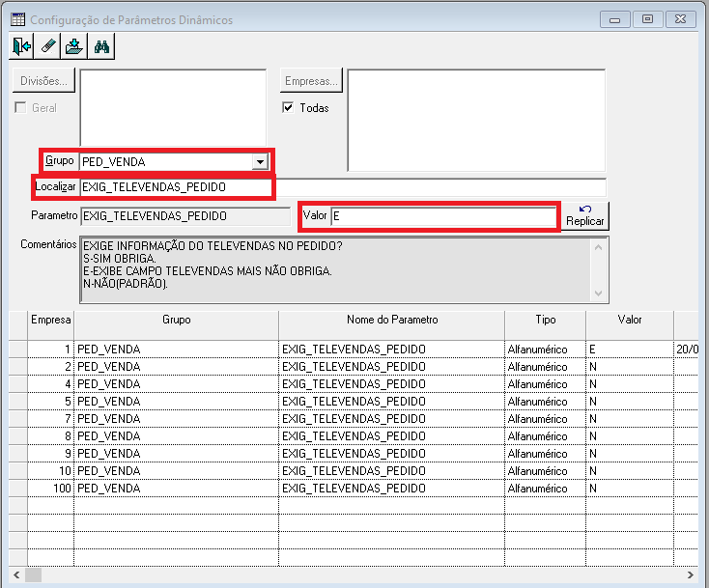Click into the Valor input field

(443, 216)
